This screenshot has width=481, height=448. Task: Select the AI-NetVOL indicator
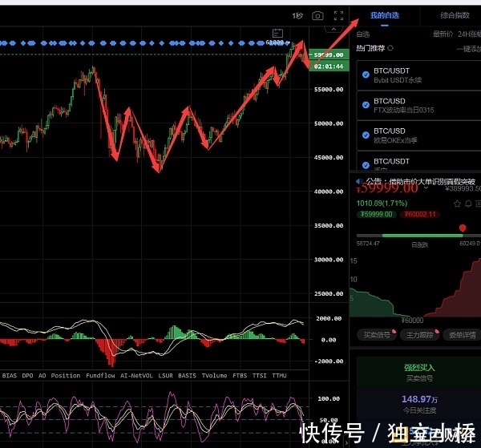point(136,376)
